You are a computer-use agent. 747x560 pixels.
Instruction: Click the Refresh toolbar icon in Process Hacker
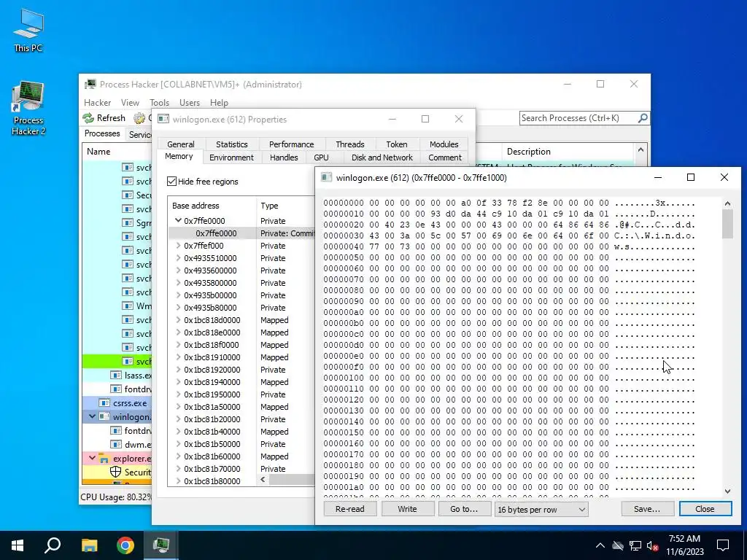(88, 118)
